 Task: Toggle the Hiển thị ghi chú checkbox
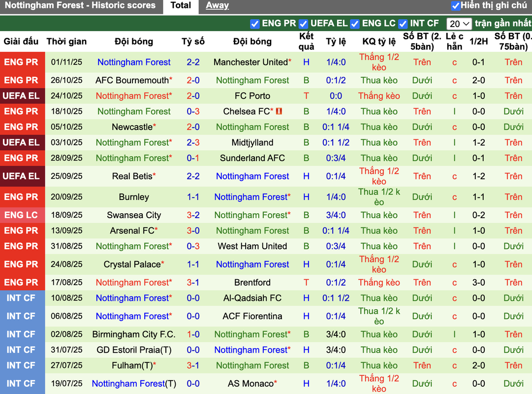(455, 6)
